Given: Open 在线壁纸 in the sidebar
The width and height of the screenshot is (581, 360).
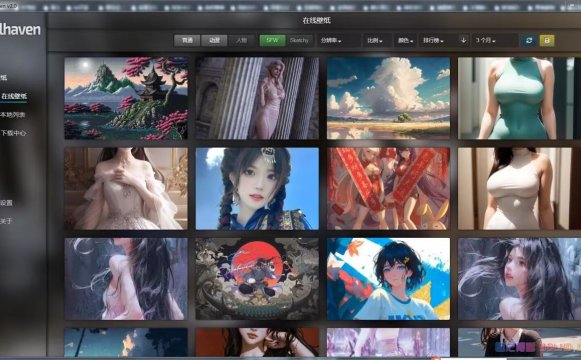Looking at the screenshot, I should point(14,96).
